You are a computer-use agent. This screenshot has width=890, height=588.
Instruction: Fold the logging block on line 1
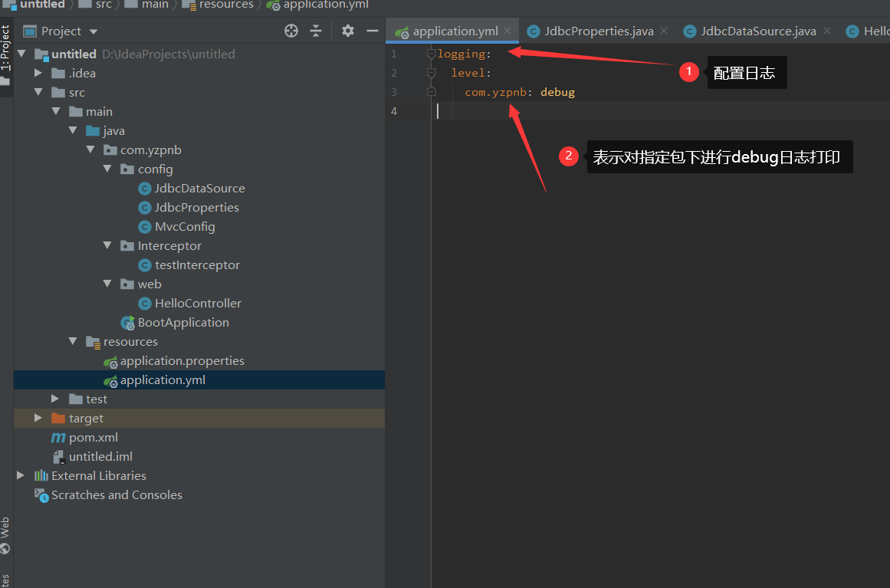click(432, 54)
